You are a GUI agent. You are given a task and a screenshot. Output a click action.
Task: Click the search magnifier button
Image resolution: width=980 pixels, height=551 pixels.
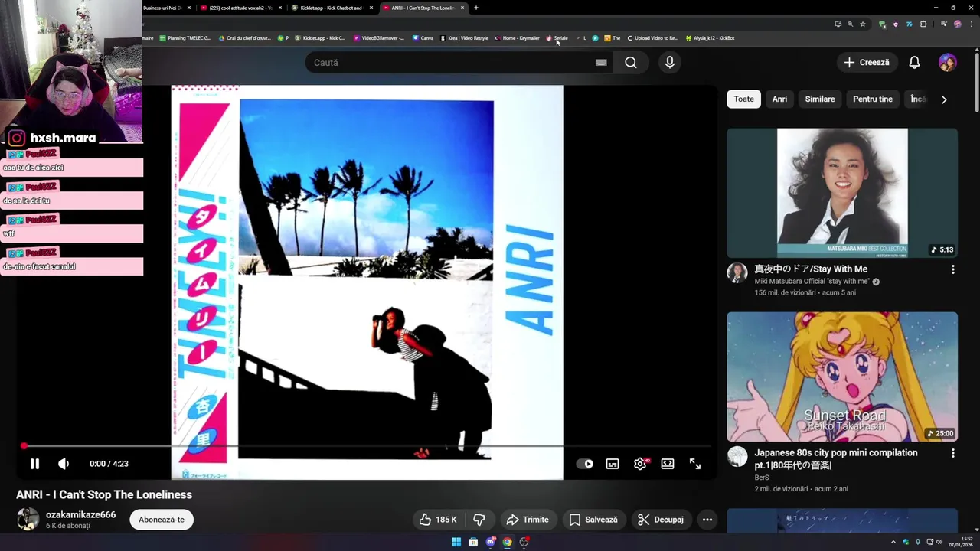[x=631, y=63]
